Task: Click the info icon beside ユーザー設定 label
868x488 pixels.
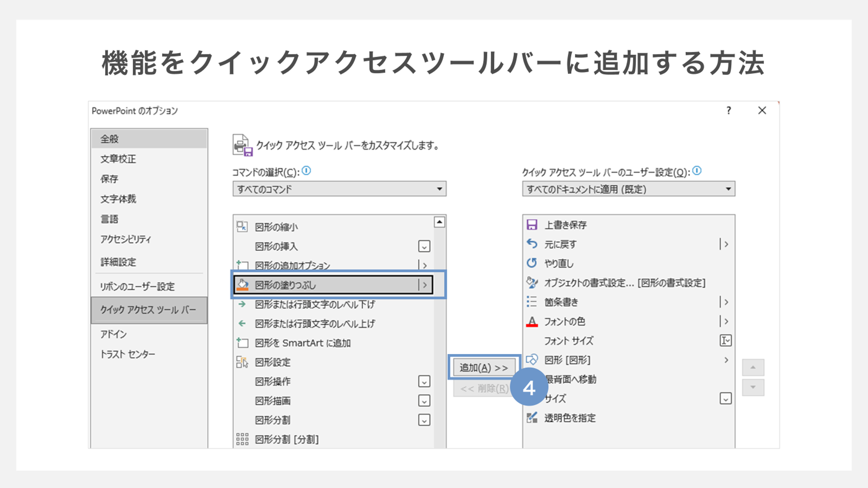Action: pyautogui.click(x=697, y=171)
